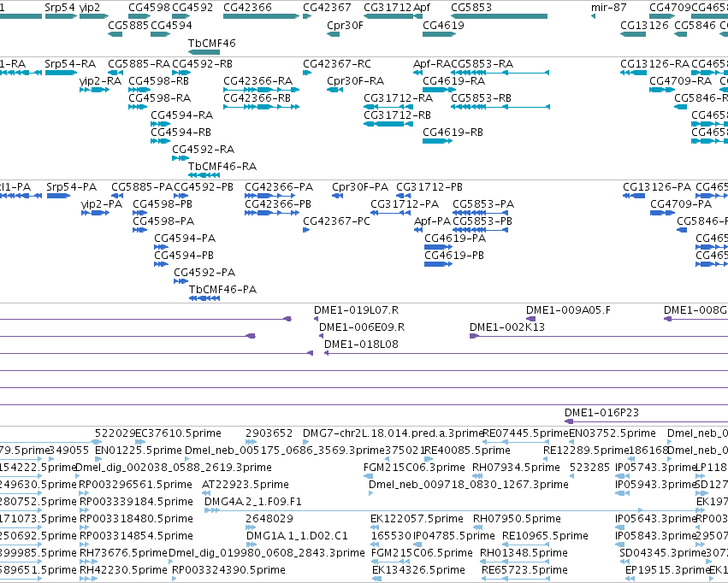
Task: Click the CG4619 gene label
Action: click(x=443, y=26)
